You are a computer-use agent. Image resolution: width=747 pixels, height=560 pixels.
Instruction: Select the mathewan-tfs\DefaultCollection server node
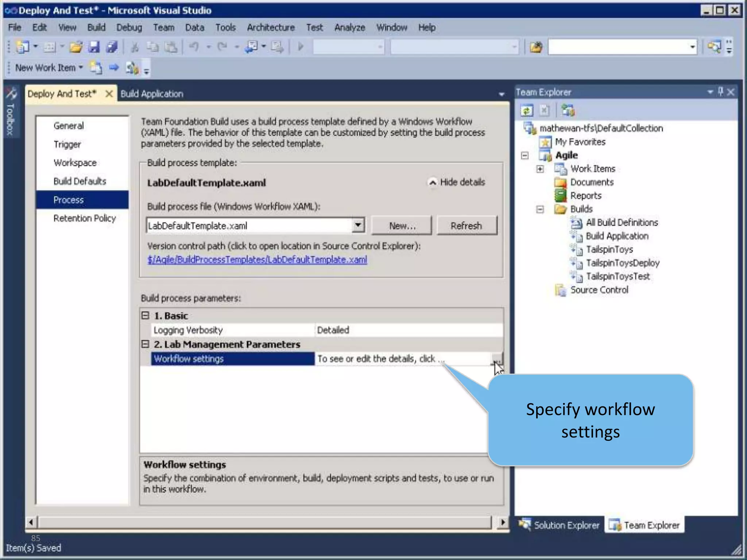(x=601, y=128)
